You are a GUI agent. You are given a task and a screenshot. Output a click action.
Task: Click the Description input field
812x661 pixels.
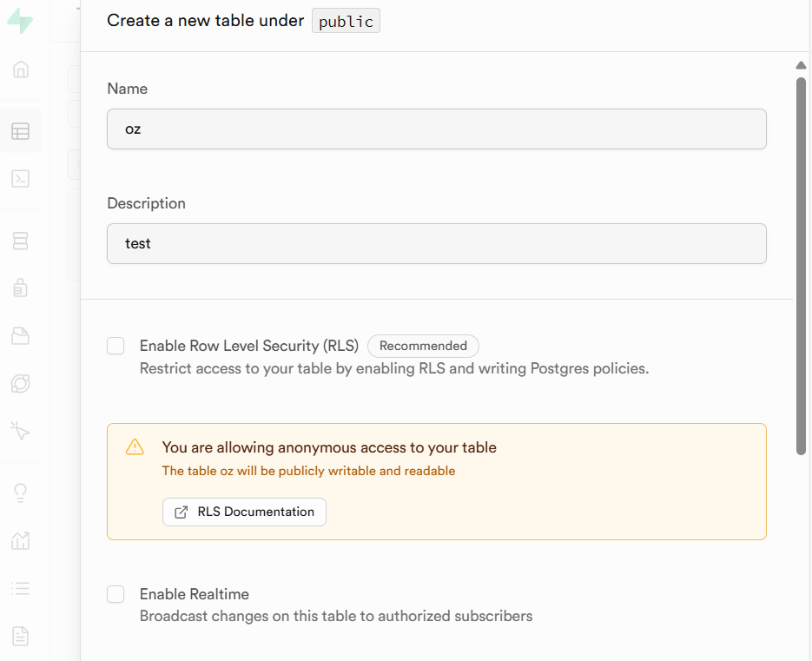click(436, 244)
